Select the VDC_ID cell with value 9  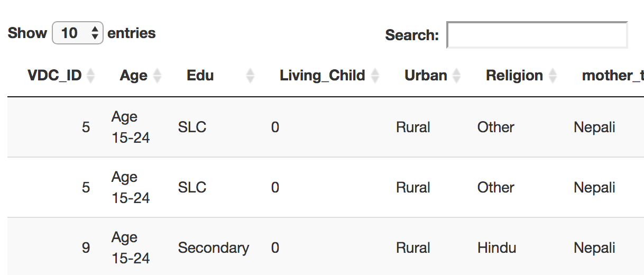pyautogui.click(x=86, y=247)
